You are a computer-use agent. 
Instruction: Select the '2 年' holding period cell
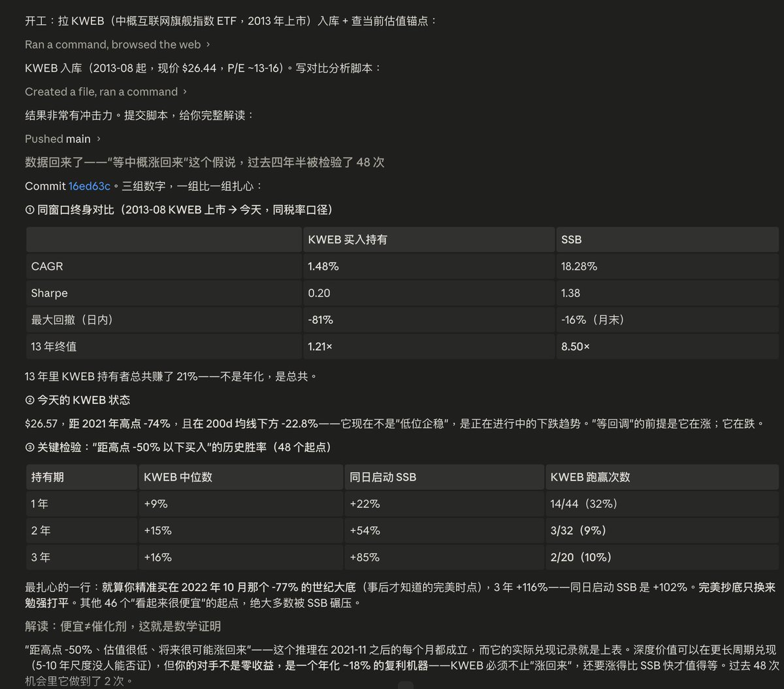coord(82,531)
